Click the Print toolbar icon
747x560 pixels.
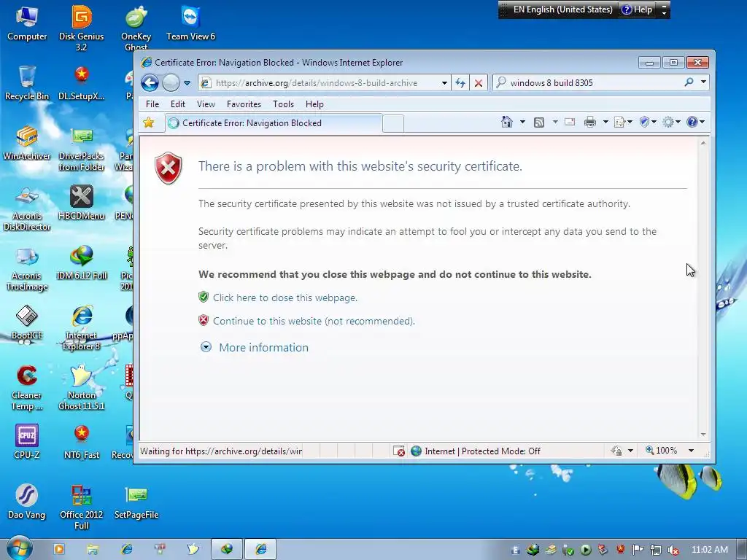point(589,122)
